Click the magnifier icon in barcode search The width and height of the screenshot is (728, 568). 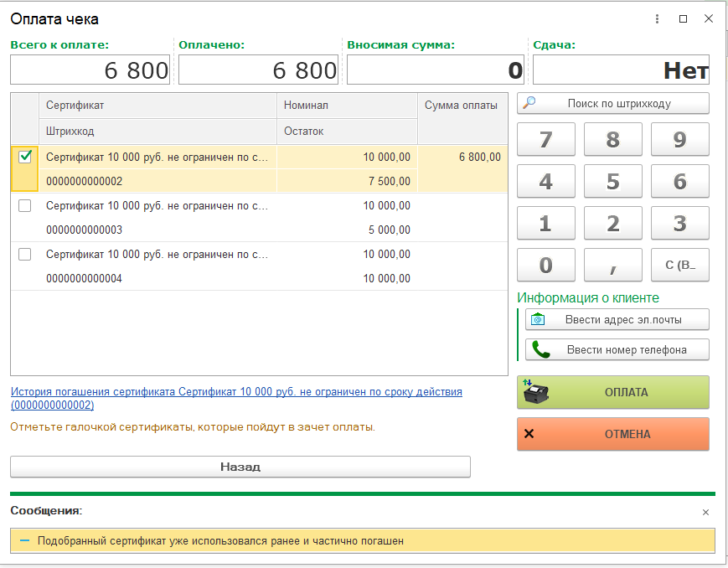coord(529,102)
